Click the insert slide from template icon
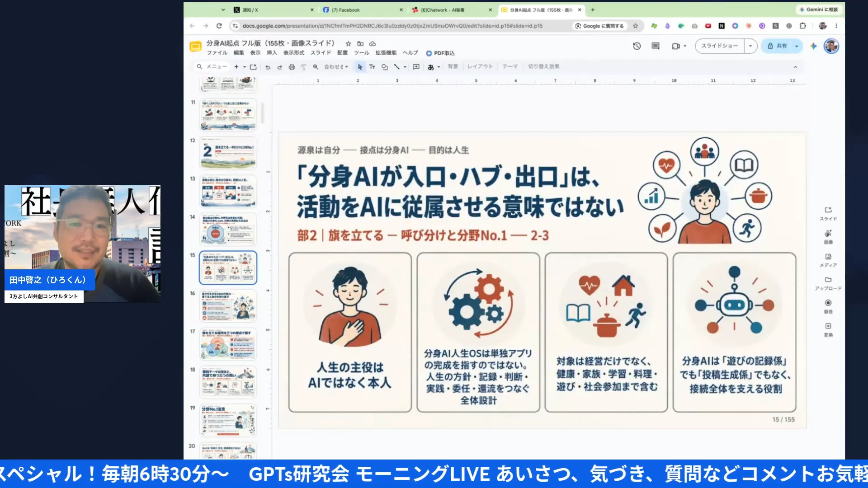Image resolution: width=868 pixels, height=488 pixels. point(253,67)
